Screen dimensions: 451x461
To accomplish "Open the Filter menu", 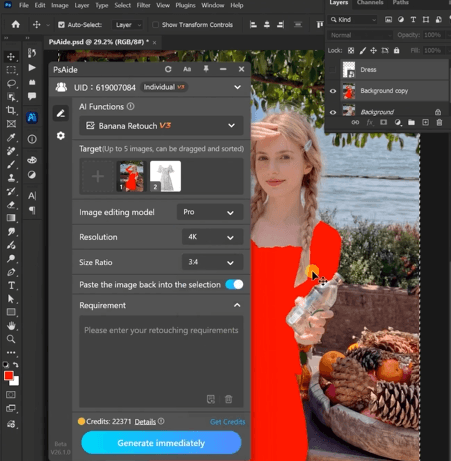I will (x=143, y=5).
